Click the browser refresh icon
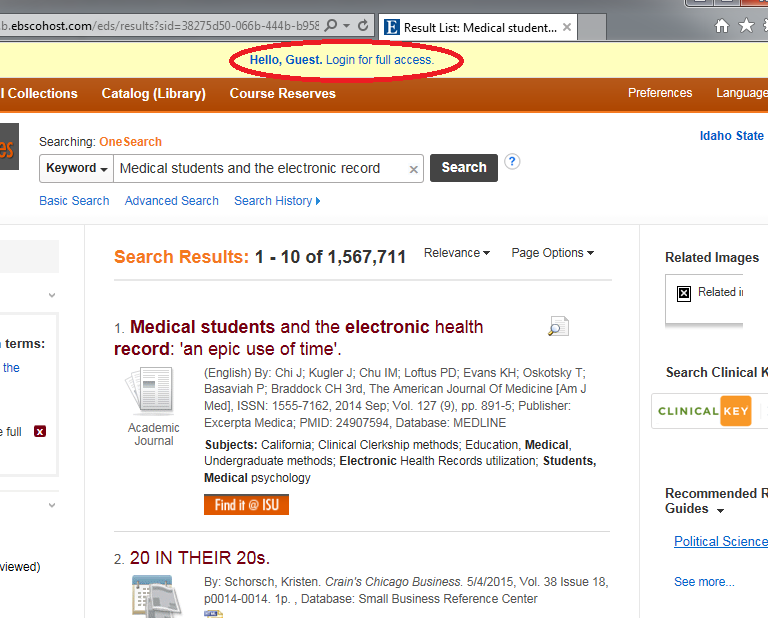 pos(363,25)
